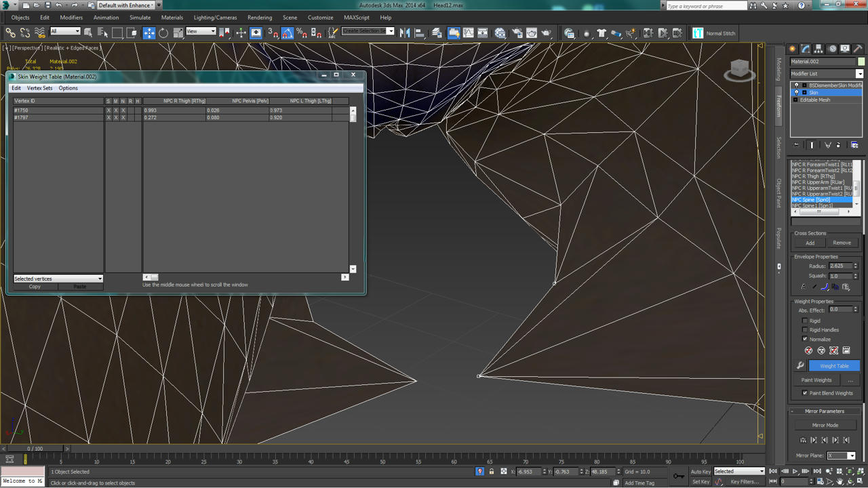Image resolution: width=868 pixels, height=488 pixels.
Task: Click the Weight Table button
Action: [834, 366]
